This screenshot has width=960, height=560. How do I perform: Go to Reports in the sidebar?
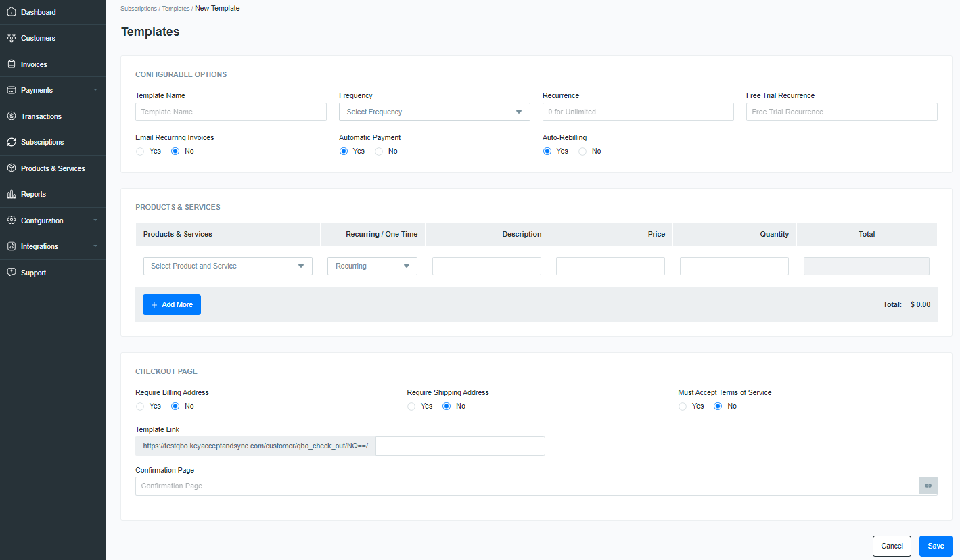[x=53, y=194]
